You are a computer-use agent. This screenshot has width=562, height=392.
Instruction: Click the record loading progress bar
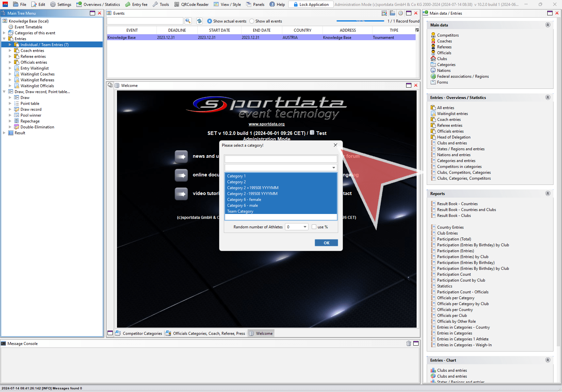360,21
